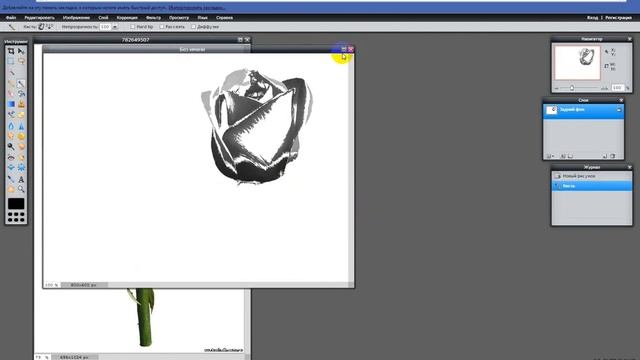Click the black main color swatch

(16, 203)
